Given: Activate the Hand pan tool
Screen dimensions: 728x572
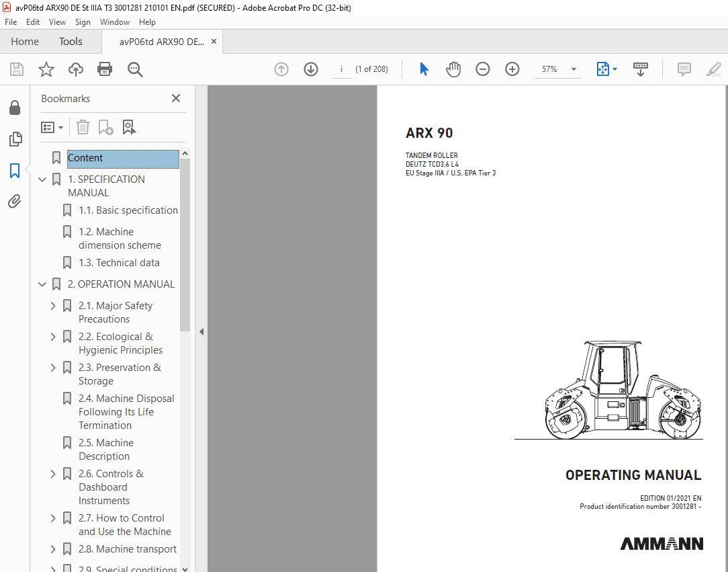Looking at the screenshot, I should point(453,69).
